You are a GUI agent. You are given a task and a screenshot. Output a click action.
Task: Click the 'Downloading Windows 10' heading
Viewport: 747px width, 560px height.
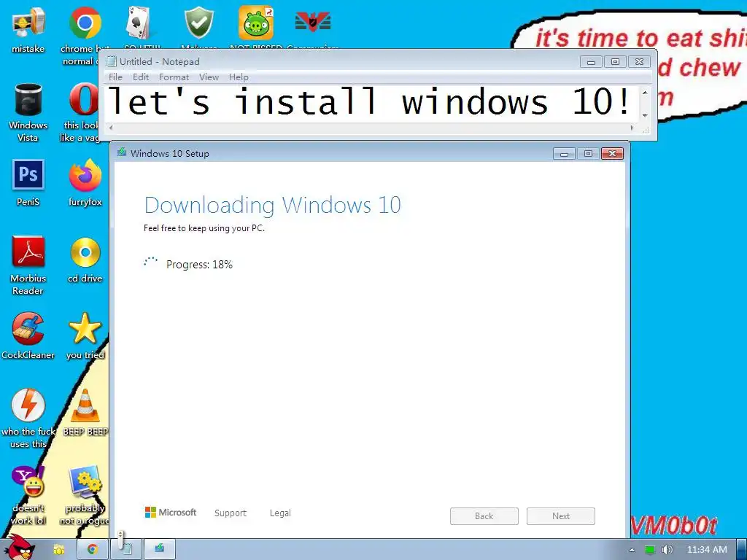click(273, 205)
